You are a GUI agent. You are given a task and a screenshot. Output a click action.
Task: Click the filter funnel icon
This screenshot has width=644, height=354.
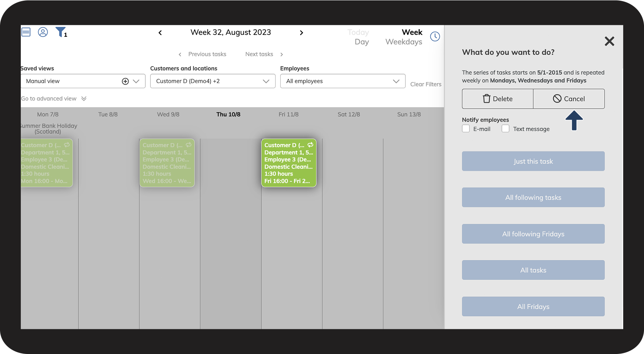(61, 32)
